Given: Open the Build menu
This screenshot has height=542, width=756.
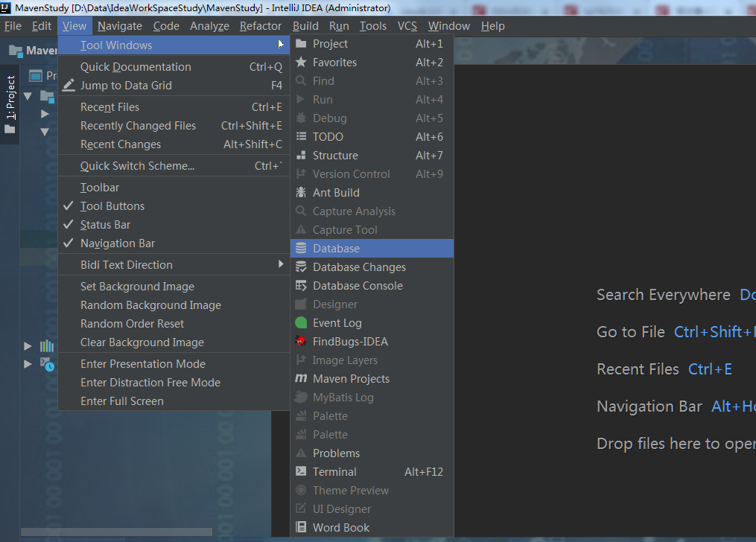Looking at the screenshot, I should 305,26.
